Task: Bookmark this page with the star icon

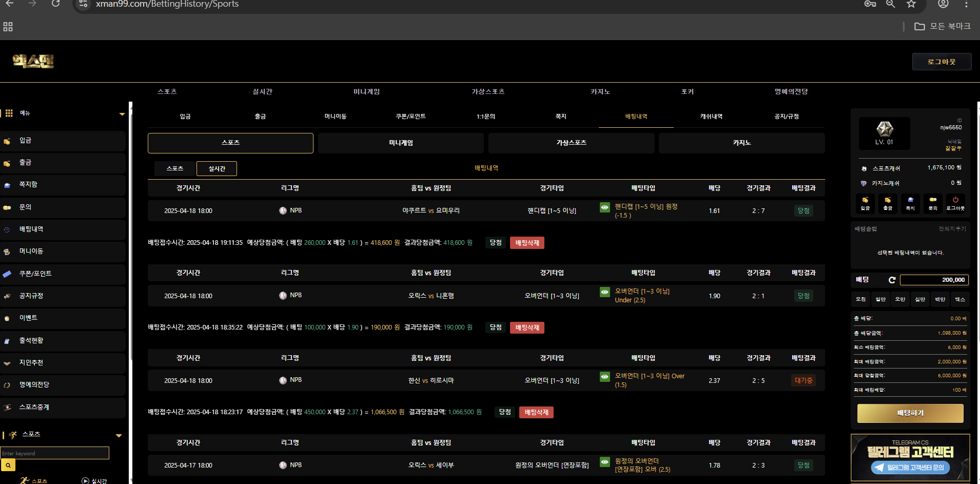Action: pos(911,4)
